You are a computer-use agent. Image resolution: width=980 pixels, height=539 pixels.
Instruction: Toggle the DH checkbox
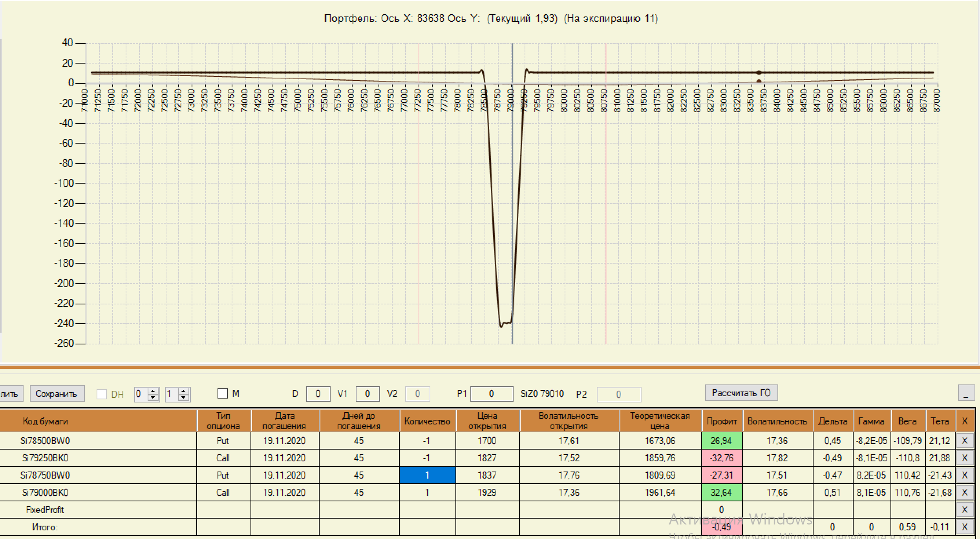102,394
